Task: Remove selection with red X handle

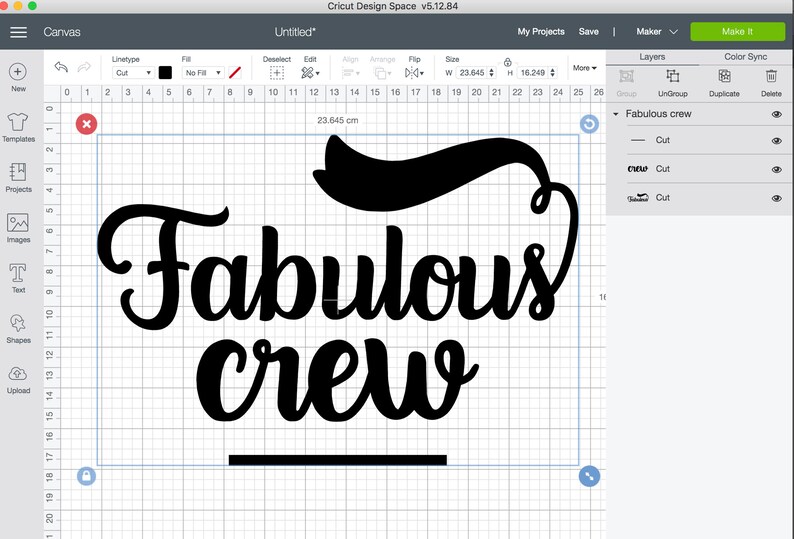Action: point(87,124)
